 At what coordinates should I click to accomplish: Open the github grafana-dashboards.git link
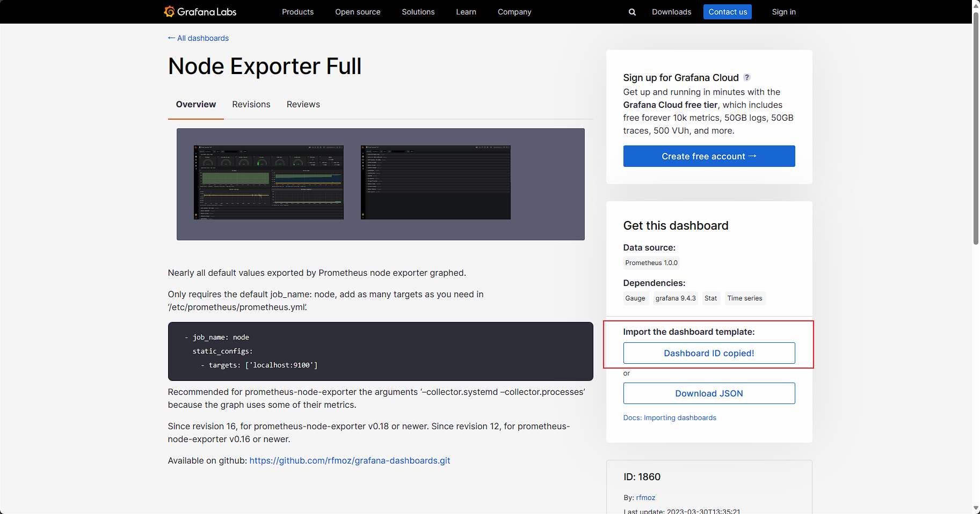pos(350,460)
